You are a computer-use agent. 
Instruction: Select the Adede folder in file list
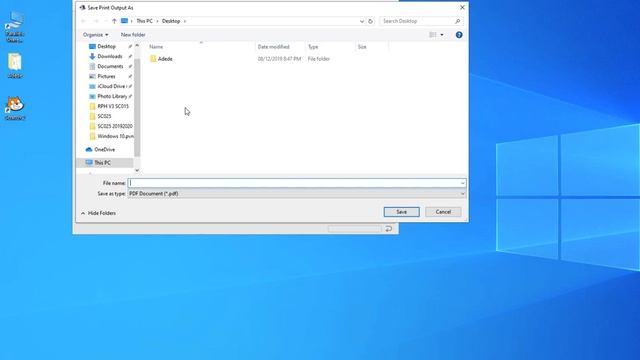tap(165, 59)
